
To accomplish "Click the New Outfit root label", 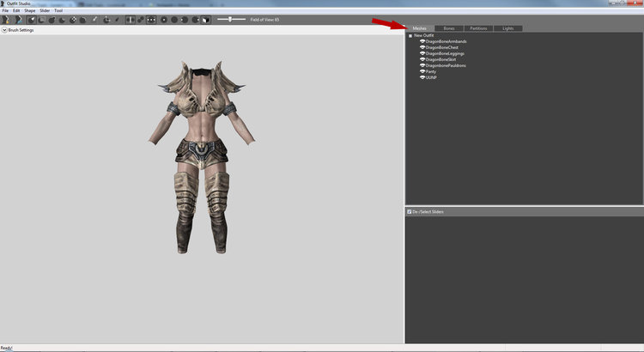I will click(x=424, y=35).
